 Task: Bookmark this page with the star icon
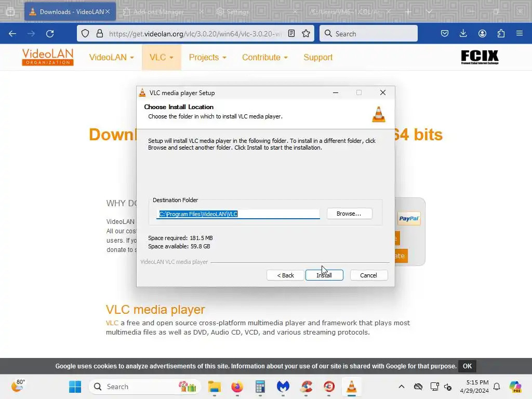click(306, 34)
